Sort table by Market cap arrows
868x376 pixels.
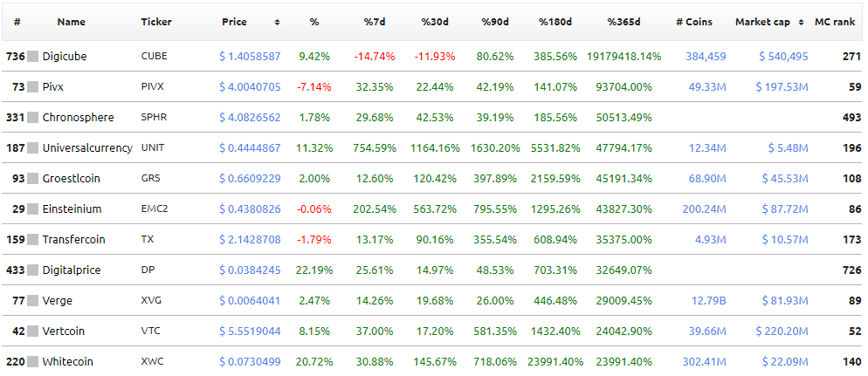pos(802,23)
